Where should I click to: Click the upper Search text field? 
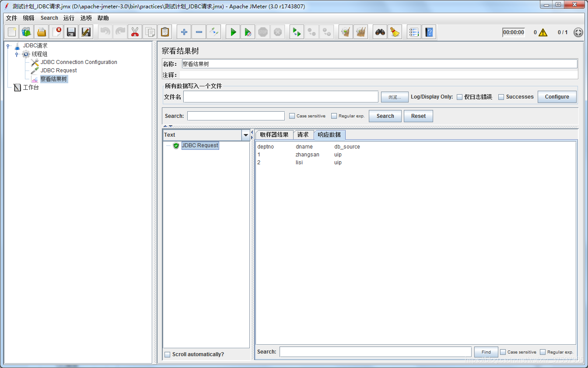pyautogui.click(x=236, y=116)
